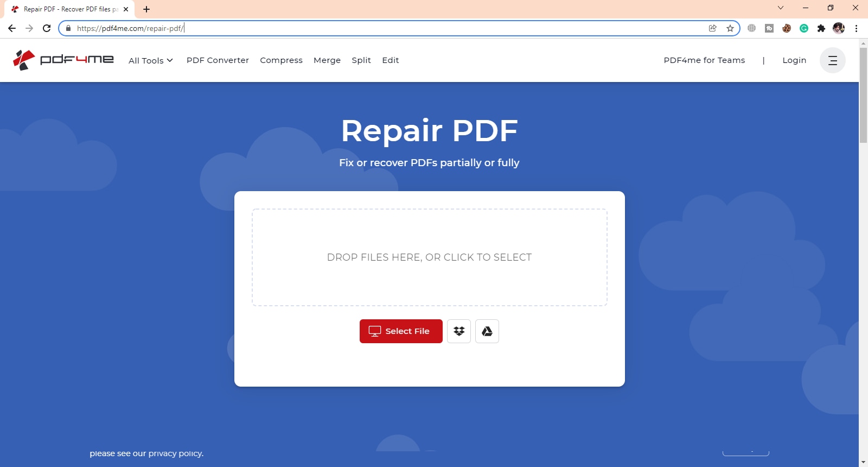The height and width of the screenshot is (467, 868).
Task: Open the hamburger menu icon
Action: tap(833, 60)
